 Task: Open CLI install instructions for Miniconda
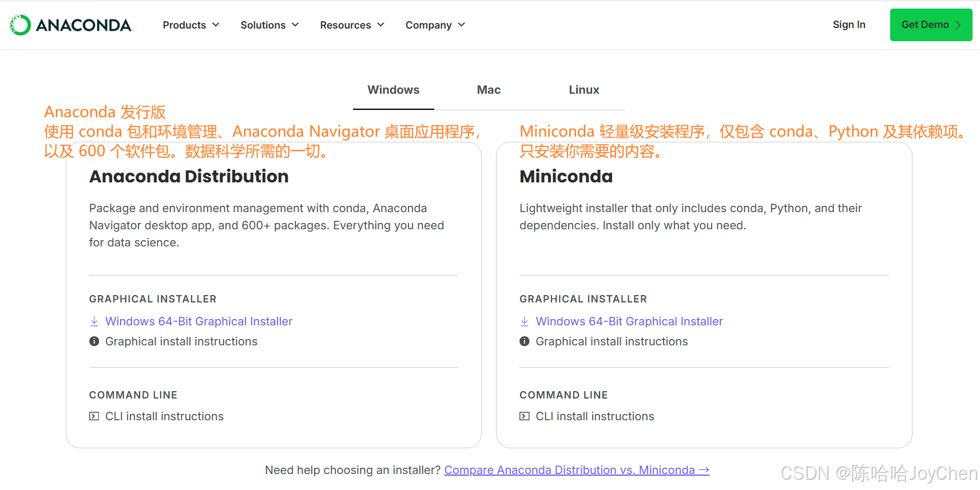[595, 416]
